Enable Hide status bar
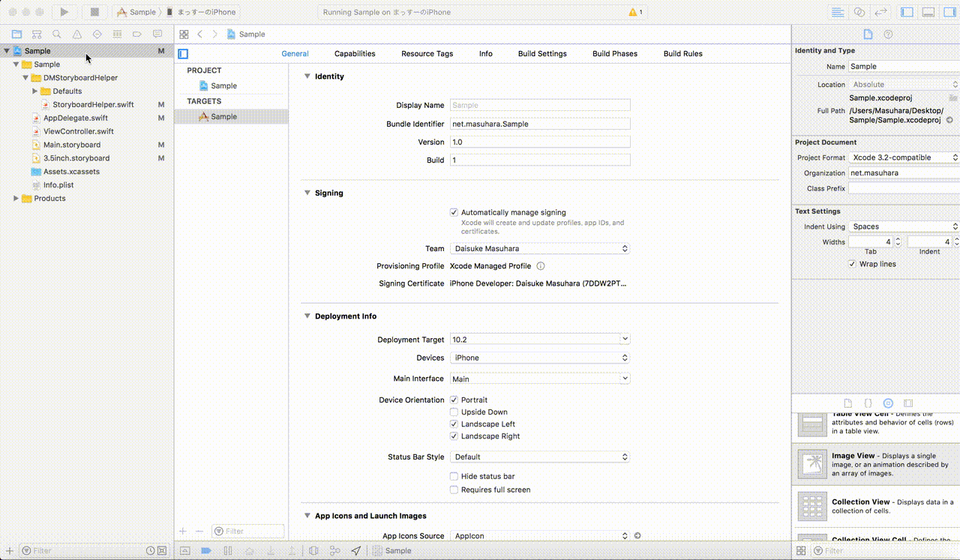The width and height of the screenshot is (960, 560). pos(454,477)
